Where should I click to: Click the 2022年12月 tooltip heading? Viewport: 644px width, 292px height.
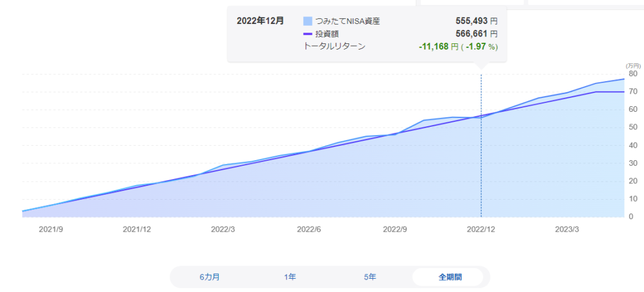[x=260, y=21]
